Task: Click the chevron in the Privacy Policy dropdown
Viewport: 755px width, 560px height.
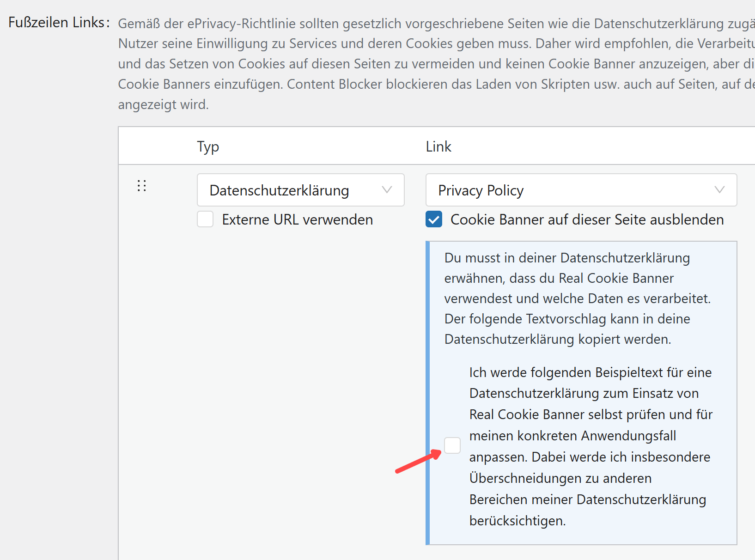Action: 719,190
